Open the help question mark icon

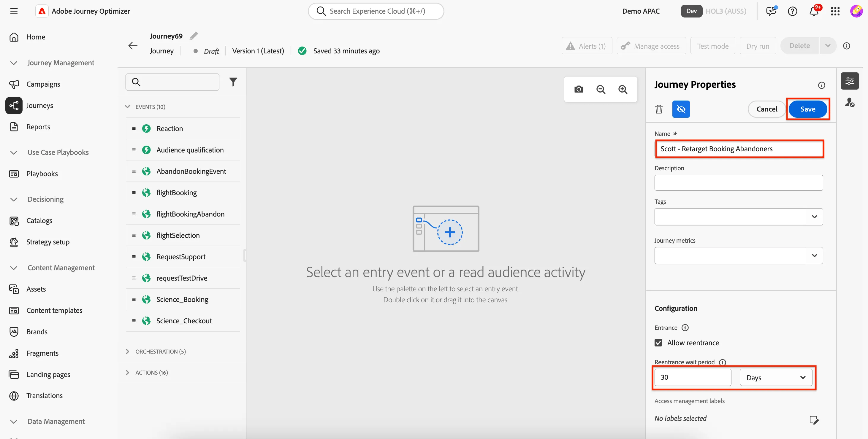(x=793, y=12)
